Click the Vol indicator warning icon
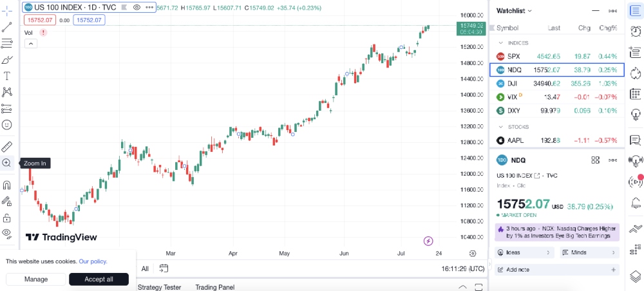The width and height of the screenshot is (644, 291). [43, 32]
